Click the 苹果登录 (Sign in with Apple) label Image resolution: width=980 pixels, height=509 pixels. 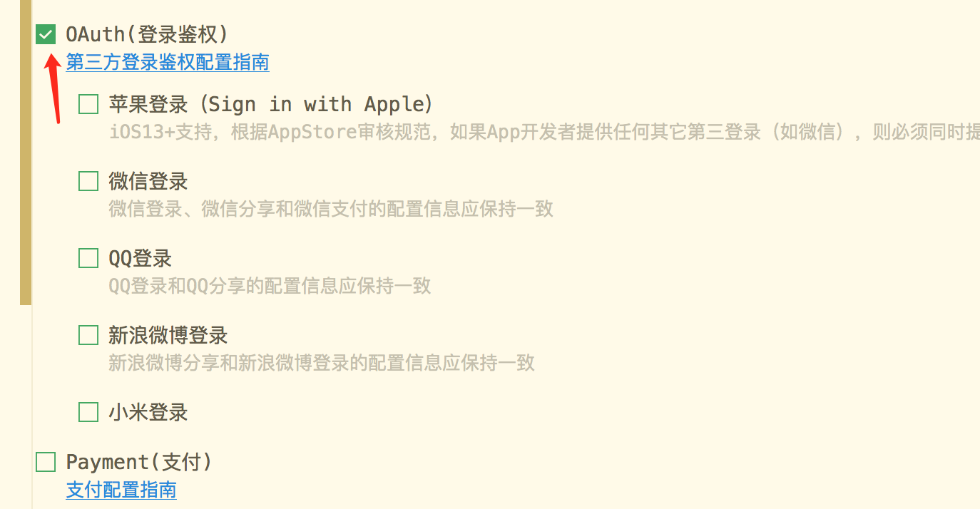tap(270, 104)
